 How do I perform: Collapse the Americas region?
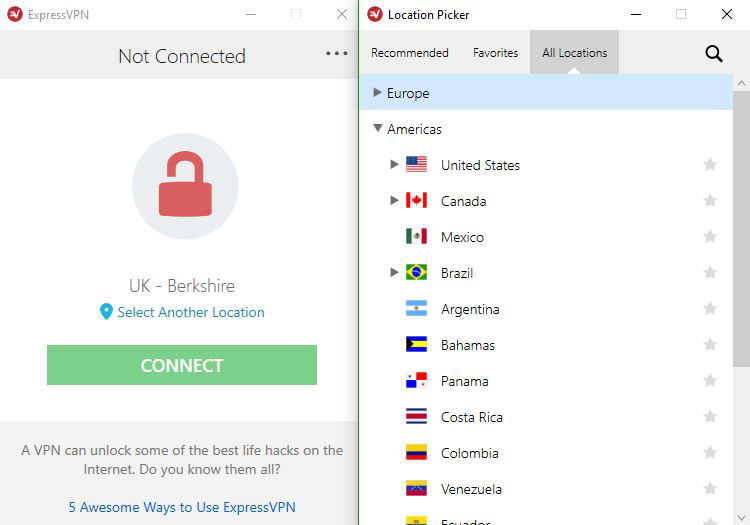[378, 128]
